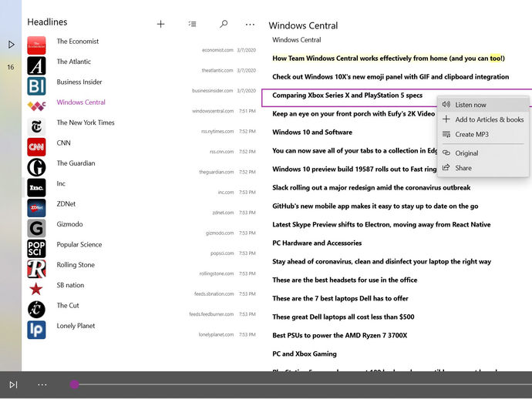The height and width of the screenshot is (399, 532).
Task: Open the Lonely Planet feed name
Action: (x=76, y=326)
